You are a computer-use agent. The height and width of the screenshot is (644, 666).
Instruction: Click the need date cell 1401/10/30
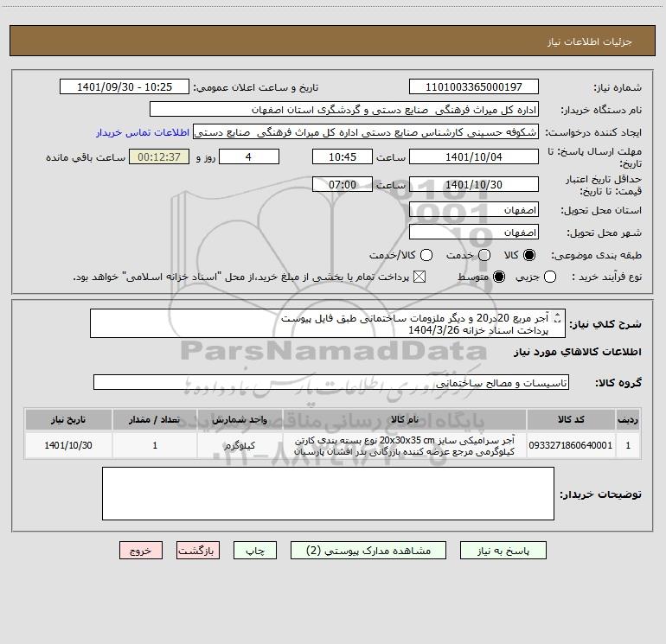tap(68, 445)
